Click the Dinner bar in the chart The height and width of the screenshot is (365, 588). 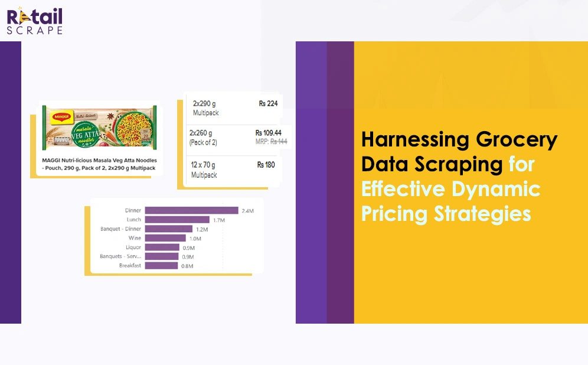(191, 210)
